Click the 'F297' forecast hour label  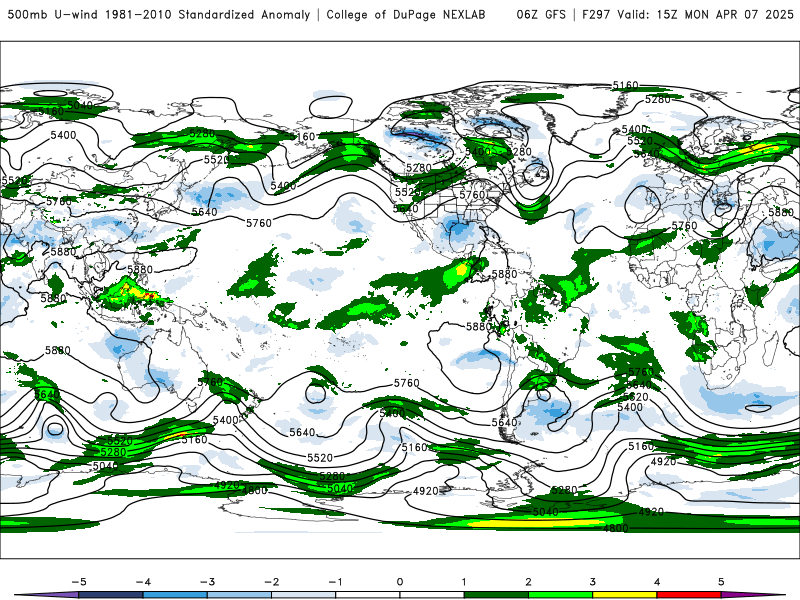click(x=596, y=14)
